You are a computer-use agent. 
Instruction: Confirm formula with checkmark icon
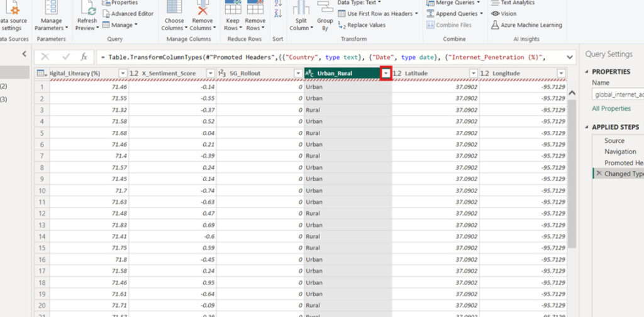65,57
